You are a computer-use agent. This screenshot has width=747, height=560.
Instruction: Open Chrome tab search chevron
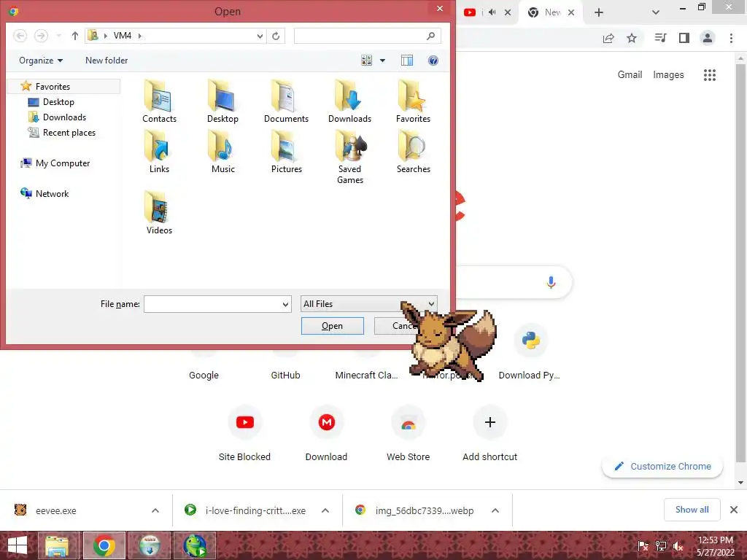click(656, 12)
